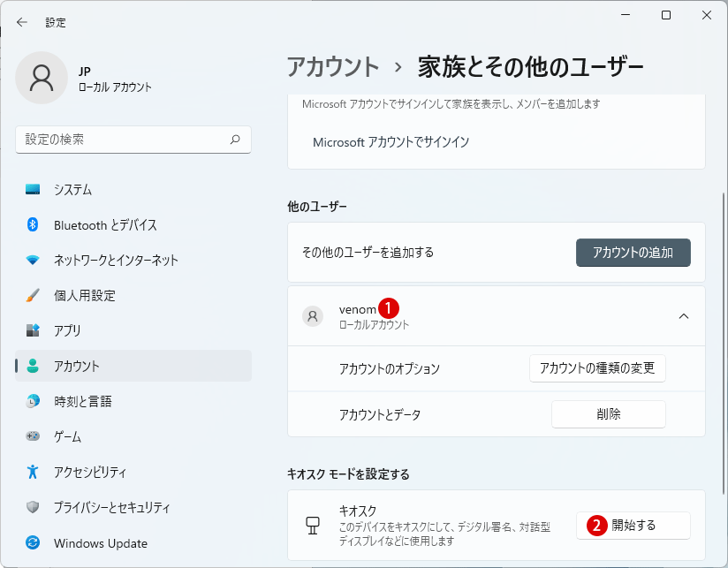Click the JP ローカル アカウント profile name
The height and width of the screenshot is (568, 728).
click(x=115, y=80)
